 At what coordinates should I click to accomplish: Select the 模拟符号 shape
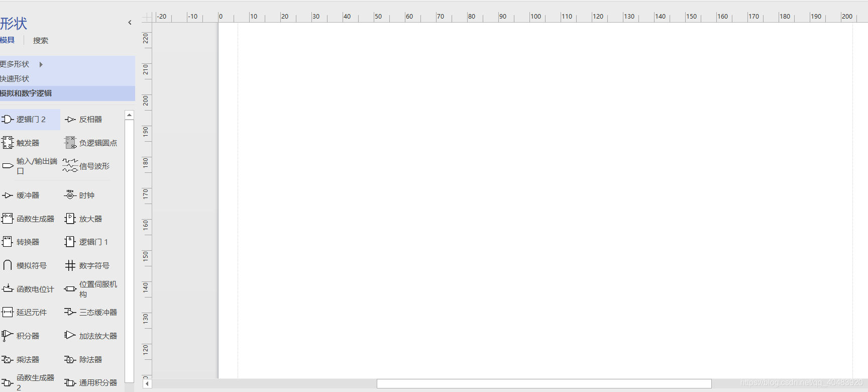point(24,265)
